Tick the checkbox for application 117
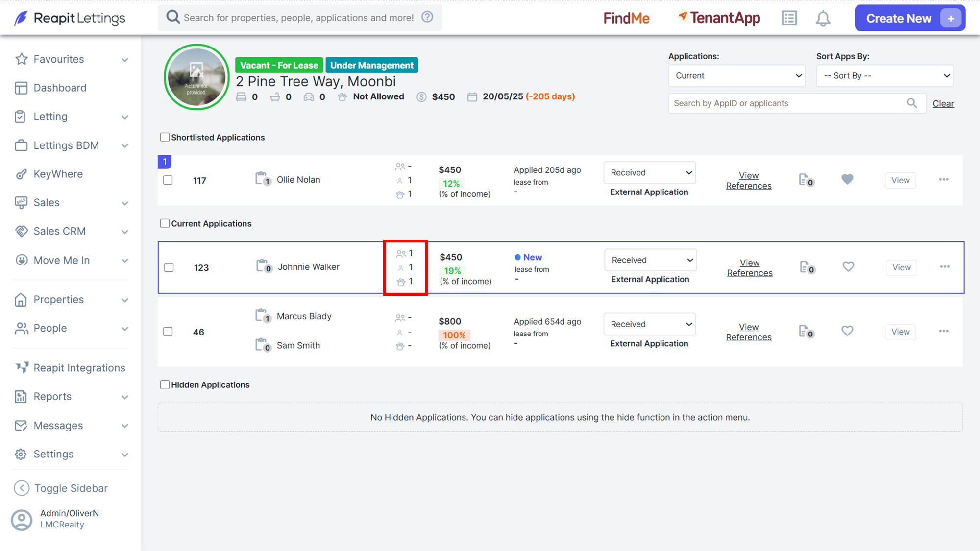 [168, 180]
